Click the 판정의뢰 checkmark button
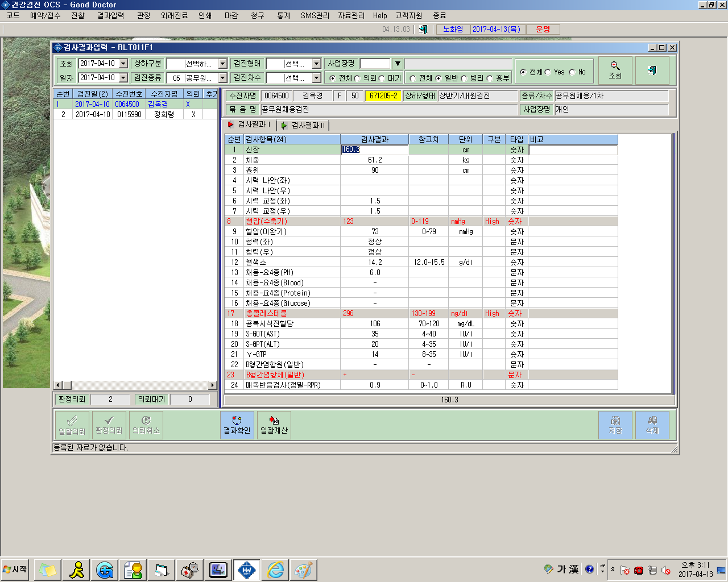The height and width of the screenshot is (582, 728). pos(109,425)
